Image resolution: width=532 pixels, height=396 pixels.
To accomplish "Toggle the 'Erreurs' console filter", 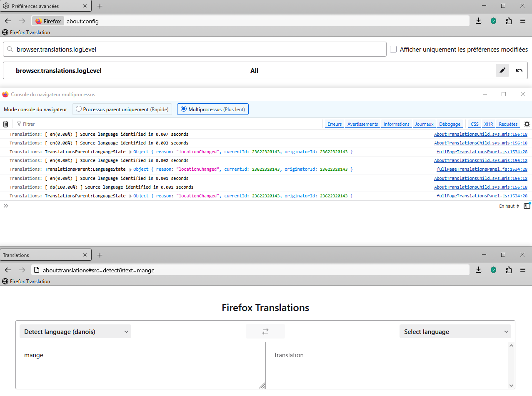I will click(x=334, y=124).
